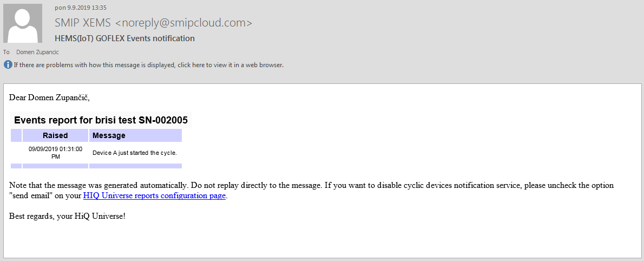
Task: Click the subject line HEMS(IoT) GOFLEX Events notification
Action: [124, 38]
